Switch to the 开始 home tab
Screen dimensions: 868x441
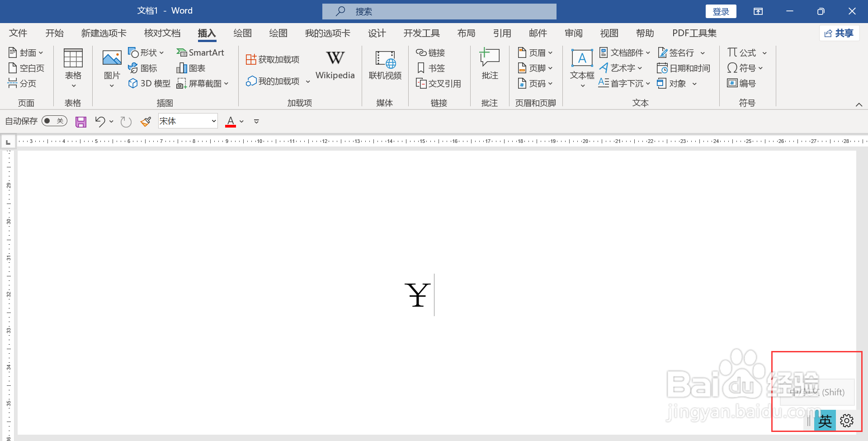[x=55, y=33]
